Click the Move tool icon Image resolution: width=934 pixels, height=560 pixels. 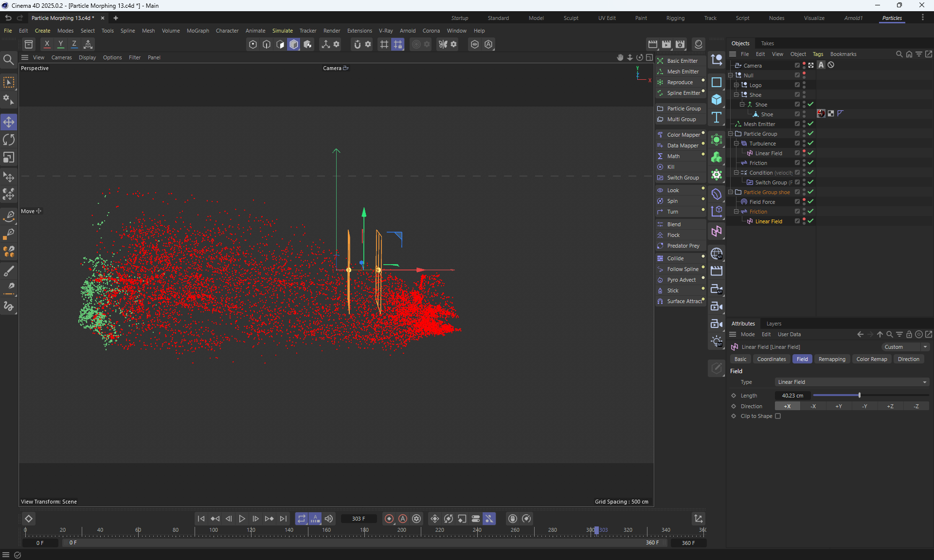pyautogui.click(x=9, y=122)
